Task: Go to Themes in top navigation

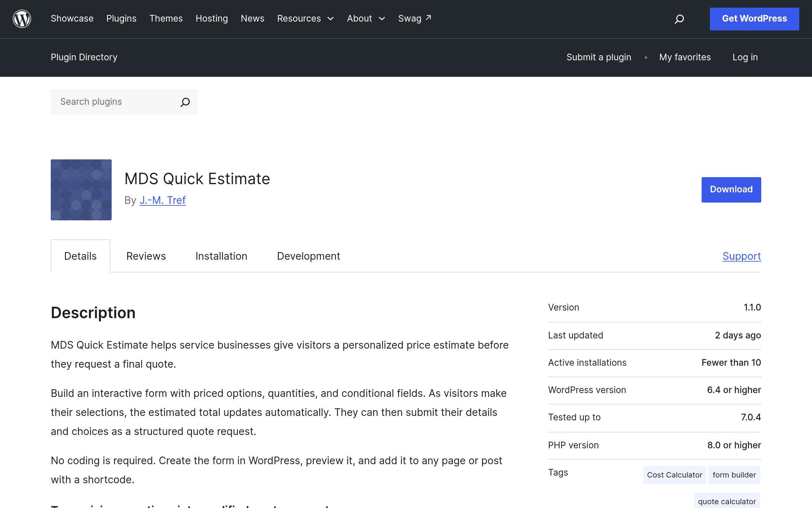Action: (166, 18)
